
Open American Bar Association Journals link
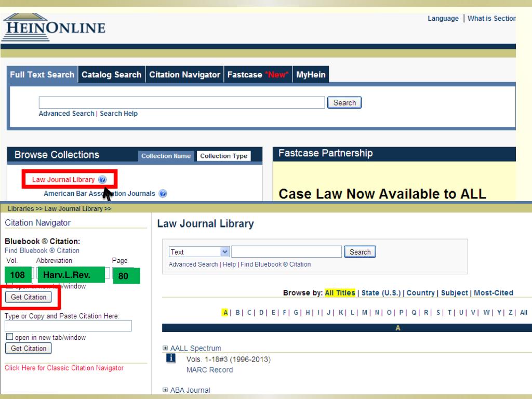[99, 193]
